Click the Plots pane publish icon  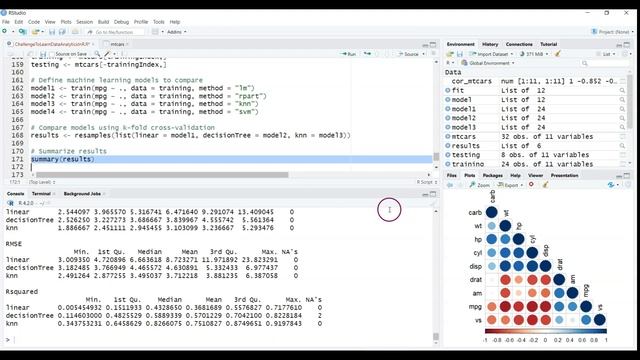click(611, 185)
